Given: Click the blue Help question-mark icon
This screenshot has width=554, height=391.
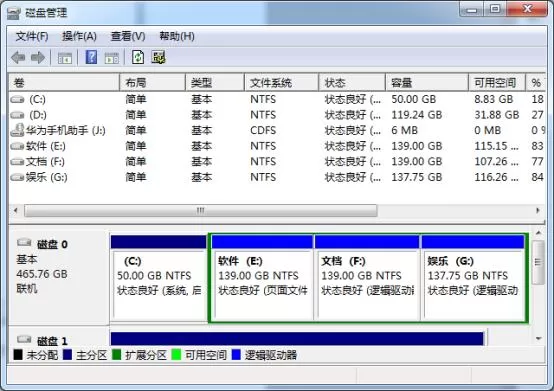Looking at the screenshot, I should [91, 57].
